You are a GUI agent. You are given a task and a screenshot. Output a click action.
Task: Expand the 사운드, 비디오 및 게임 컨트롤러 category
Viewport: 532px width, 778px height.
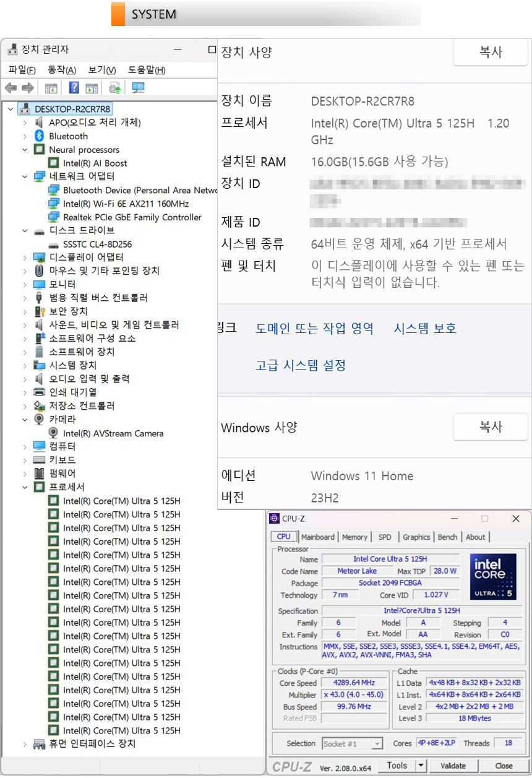25,325
